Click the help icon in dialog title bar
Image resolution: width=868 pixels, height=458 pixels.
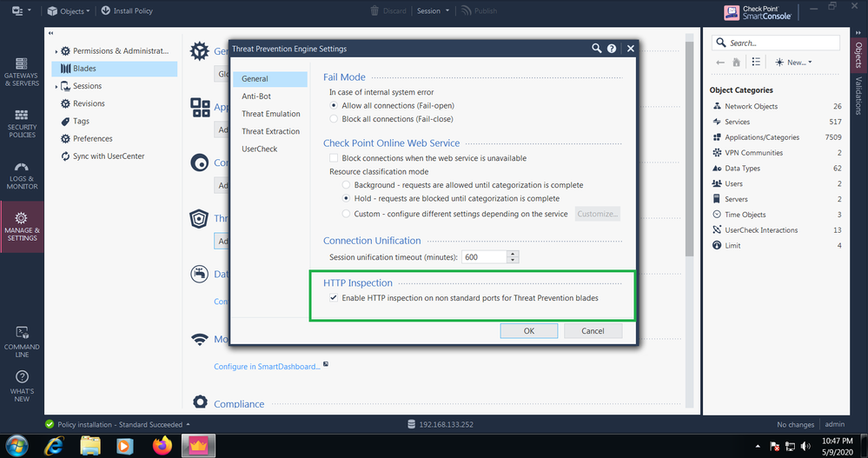pos(612,50)
